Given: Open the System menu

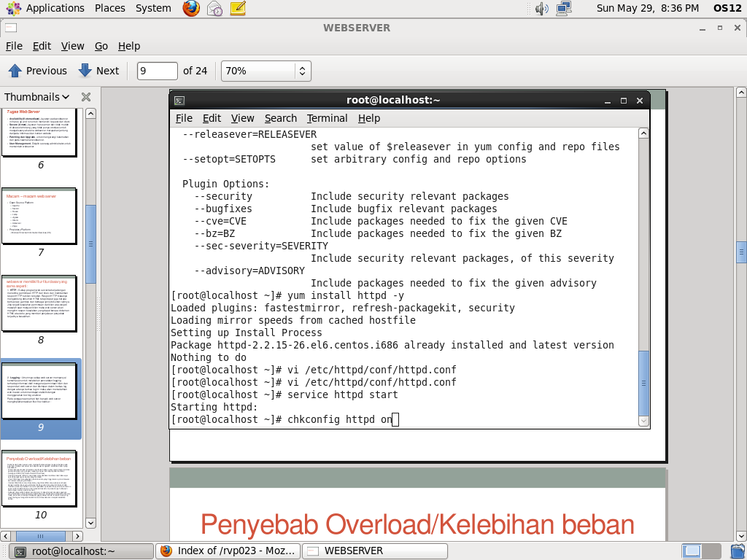Looking at the screenshot, I should (x=153, y=8).
